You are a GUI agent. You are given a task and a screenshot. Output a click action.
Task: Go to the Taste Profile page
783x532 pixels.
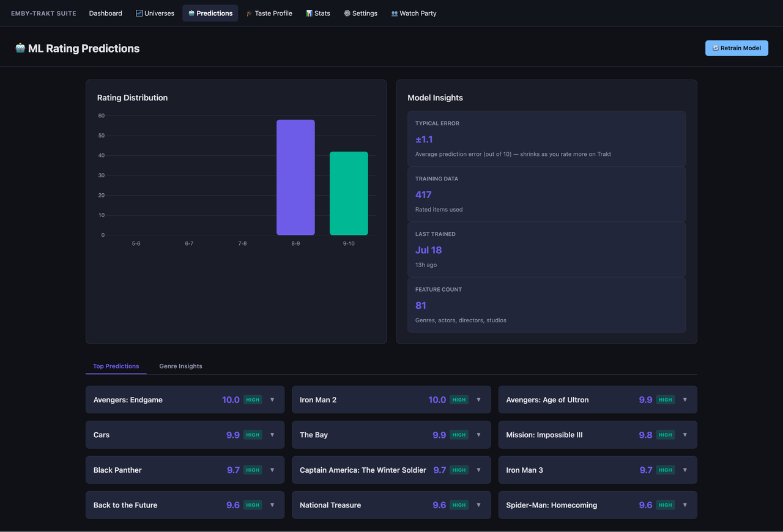coord(269,13)
